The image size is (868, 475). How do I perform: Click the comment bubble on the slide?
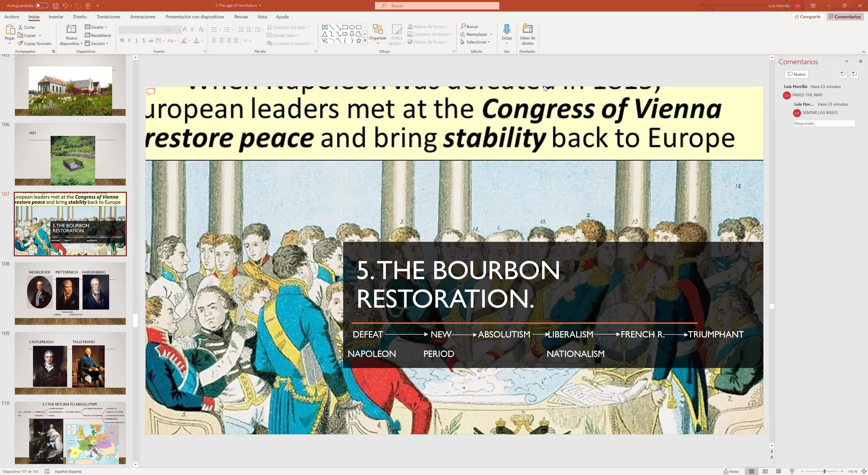(151, 91)
